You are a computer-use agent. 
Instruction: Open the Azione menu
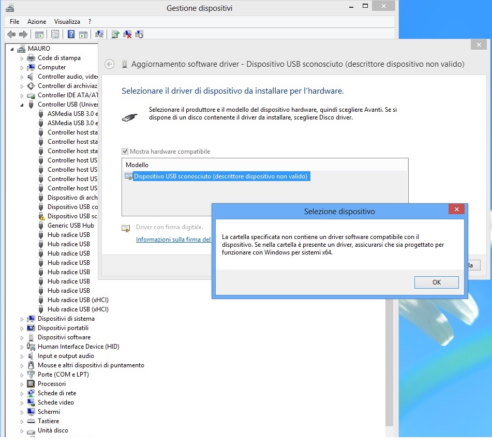pyautogui.click(x=36, y=22)
